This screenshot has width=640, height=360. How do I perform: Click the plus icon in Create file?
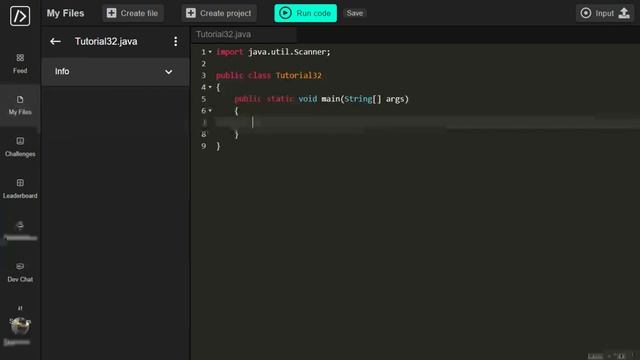tap(111, 13)
